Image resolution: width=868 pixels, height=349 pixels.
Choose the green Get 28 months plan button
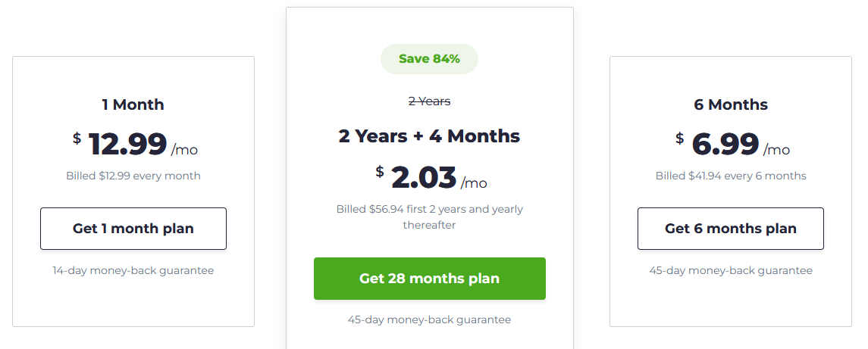pyautogui.click(x=430, y=278)
